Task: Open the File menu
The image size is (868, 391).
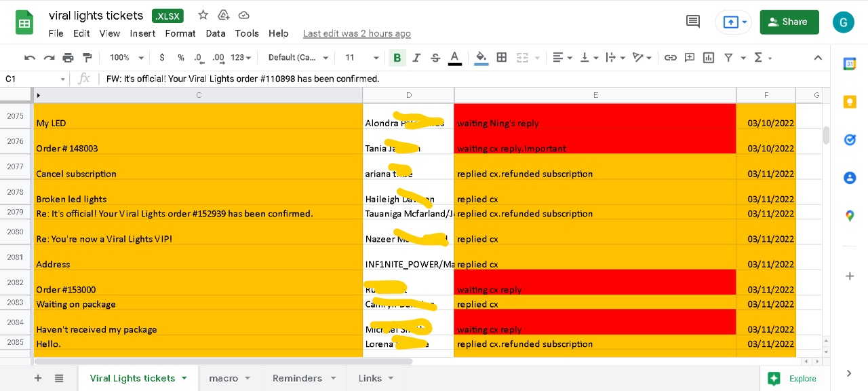Action: click(56, 33)
